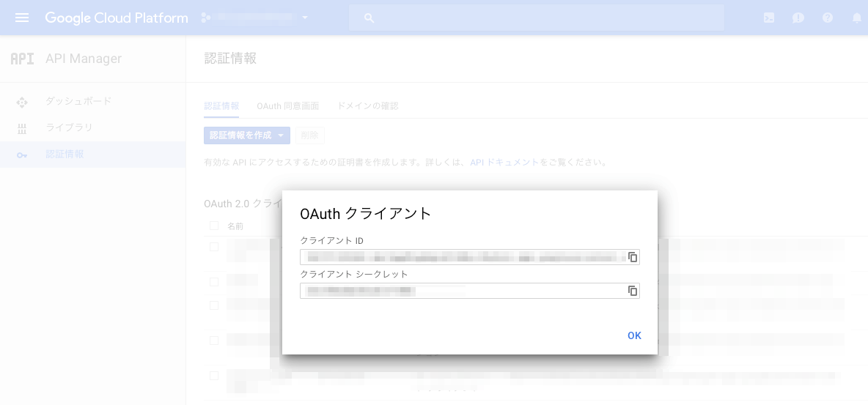This screenshot has width=868, height=405.
Task: Select 認証情報 in the sidebar
Action: click(x=92, y=155)
